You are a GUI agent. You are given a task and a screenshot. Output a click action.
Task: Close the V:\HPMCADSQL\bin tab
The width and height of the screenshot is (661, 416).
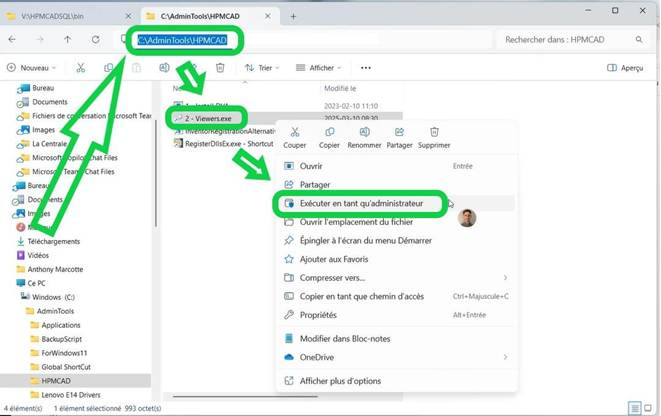[x=129, y=16]
